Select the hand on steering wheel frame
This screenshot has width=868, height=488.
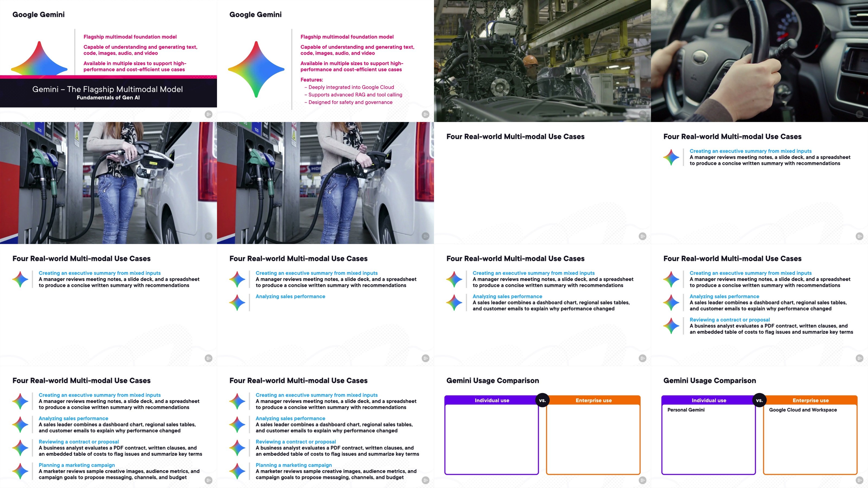[x=759, y=61]
